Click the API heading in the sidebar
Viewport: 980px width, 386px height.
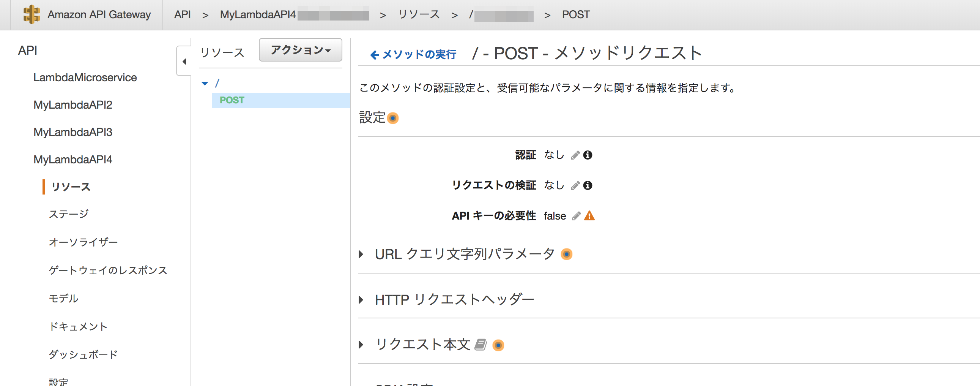[27, 50]
